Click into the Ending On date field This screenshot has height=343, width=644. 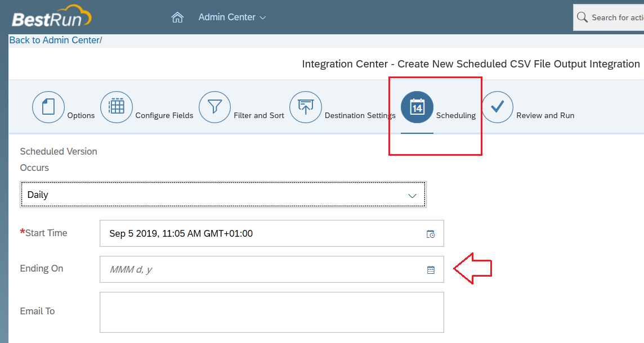coord(271,269)
